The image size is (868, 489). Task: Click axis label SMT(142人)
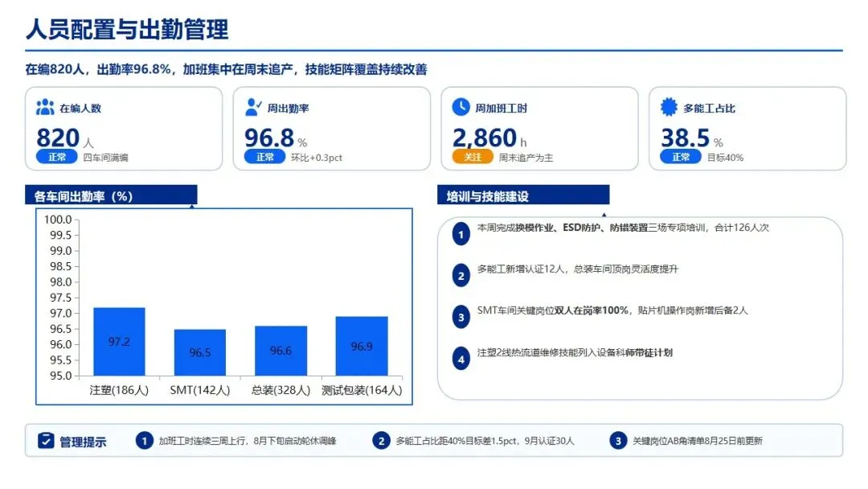[x=200, y=390]
